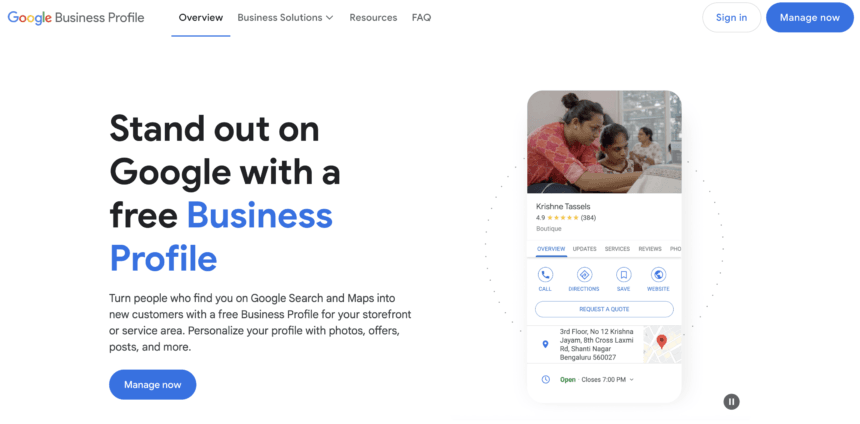This screenshot has width=860, height=424.
Task: Tap the Website globe icon
Action: [658, 275]
